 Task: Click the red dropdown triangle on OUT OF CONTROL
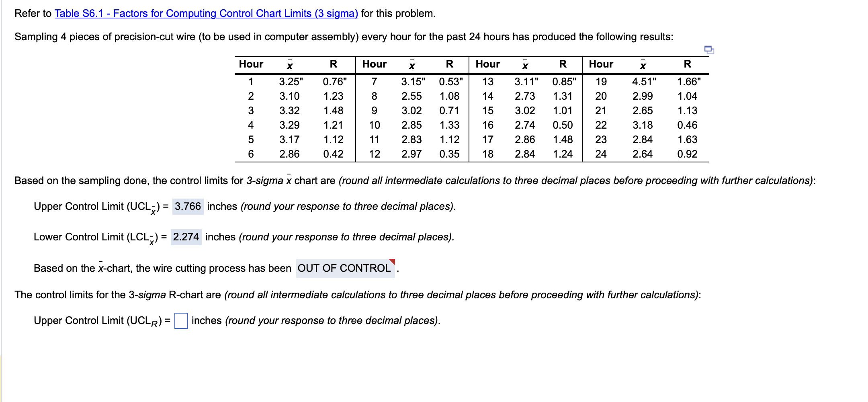click(393, 262)
